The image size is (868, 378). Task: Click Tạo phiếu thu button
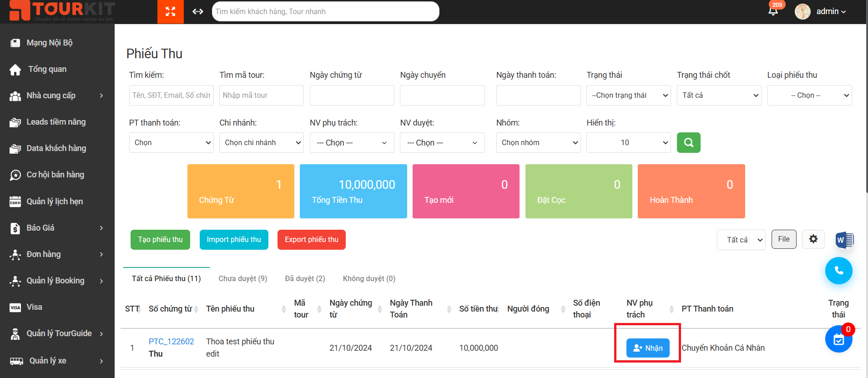160,240
